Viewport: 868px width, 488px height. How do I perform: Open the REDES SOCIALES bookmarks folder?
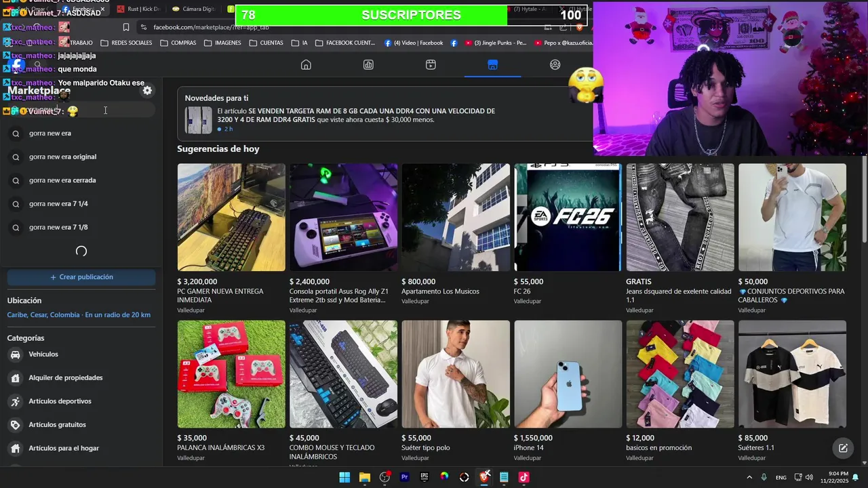pos(126,43)
